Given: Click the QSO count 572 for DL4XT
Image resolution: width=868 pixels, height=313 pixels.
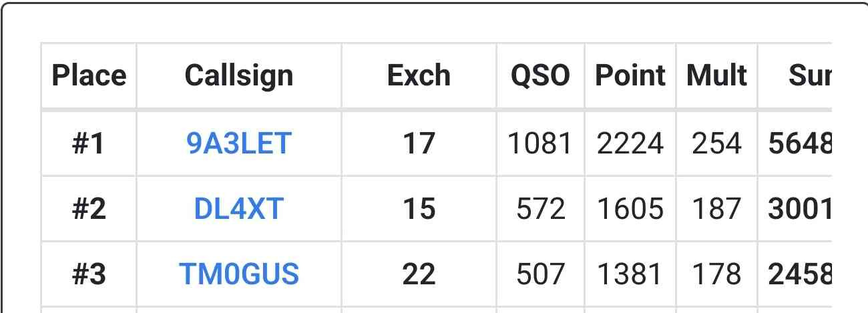Looking at the screenshot, I should point(540,210).
